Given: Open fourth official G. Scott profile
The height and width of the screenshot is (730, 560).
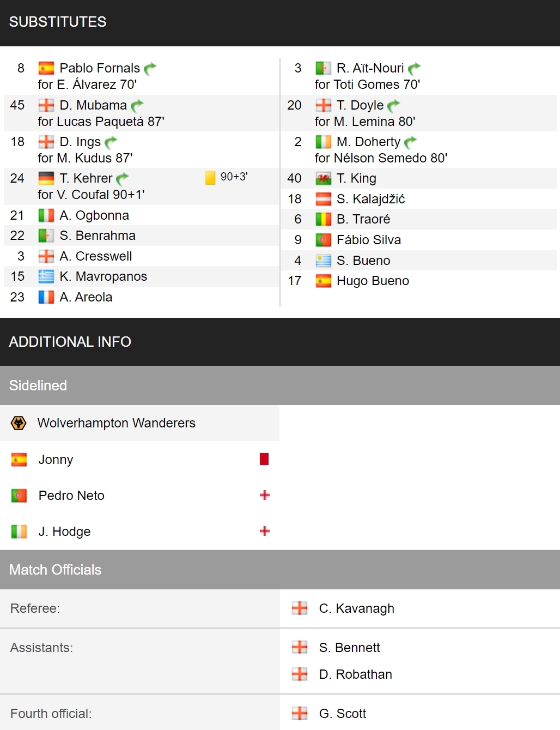Looking at the screenshot, I should [x=343, y=714].
